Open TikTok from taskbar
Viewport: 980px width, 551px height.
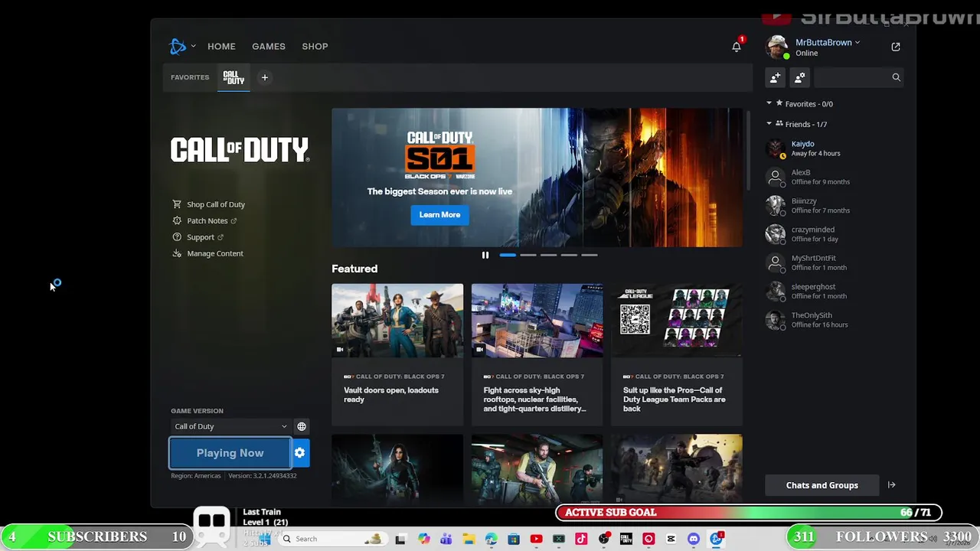pos(581,539)
